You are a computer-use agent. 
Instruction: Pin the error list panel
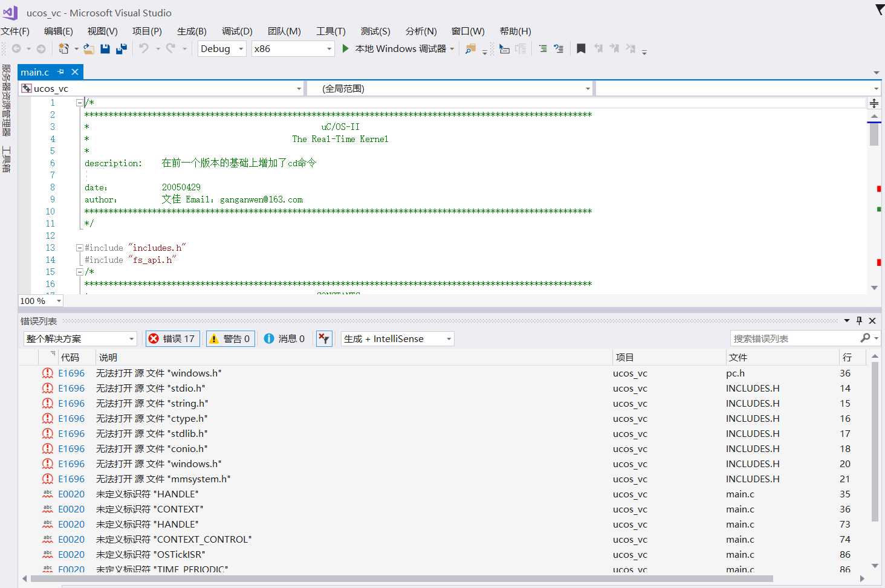coord(860,321)
